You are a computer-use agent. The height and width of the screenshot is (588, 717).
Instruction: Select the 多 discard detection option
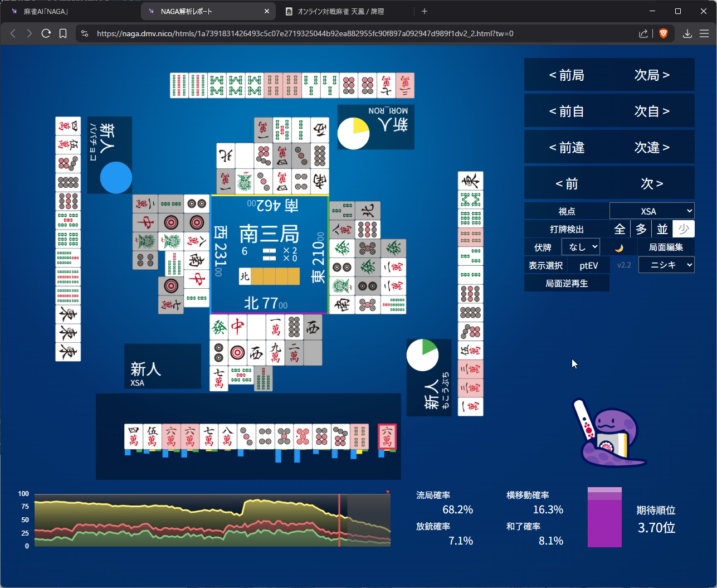click(x=641, y=229)
